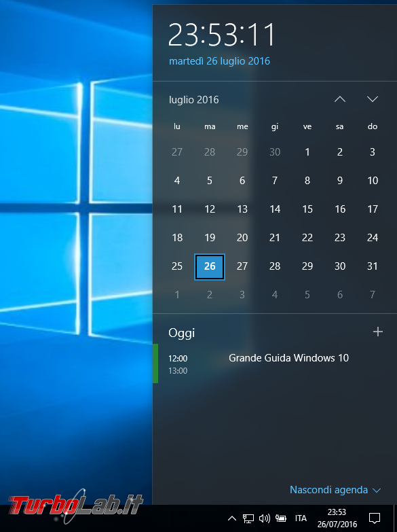The width and height of the screenshot is (397, 532).
Task: Select July 2 in calendar
Action: coord(340,152)
